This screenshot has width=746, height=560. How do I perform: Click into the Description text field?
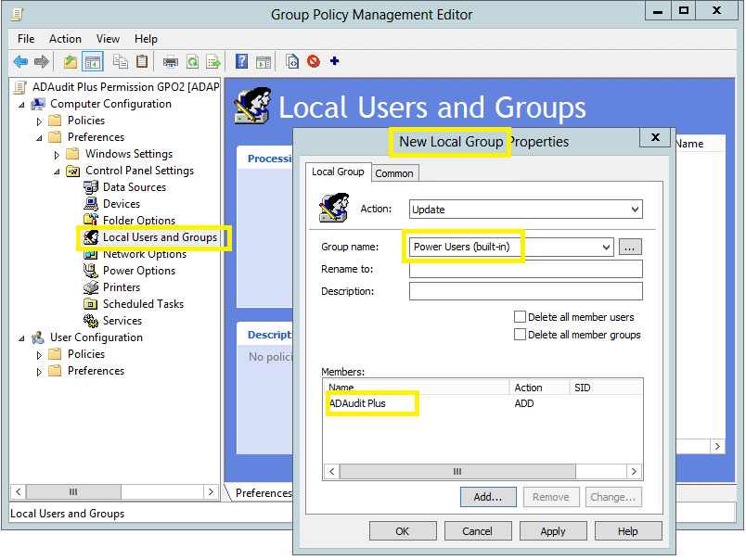click(525, 292)
